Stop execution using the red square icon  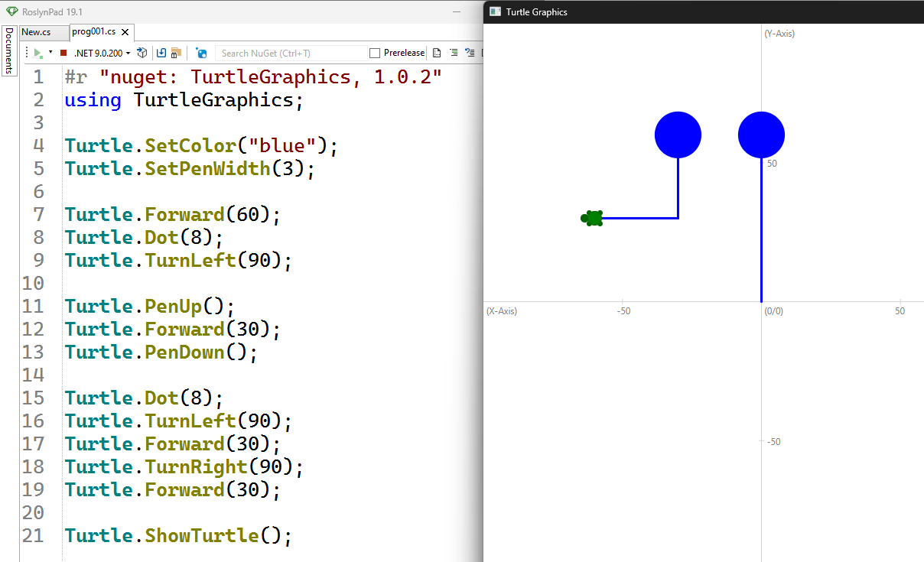click(x=63, y=53)
